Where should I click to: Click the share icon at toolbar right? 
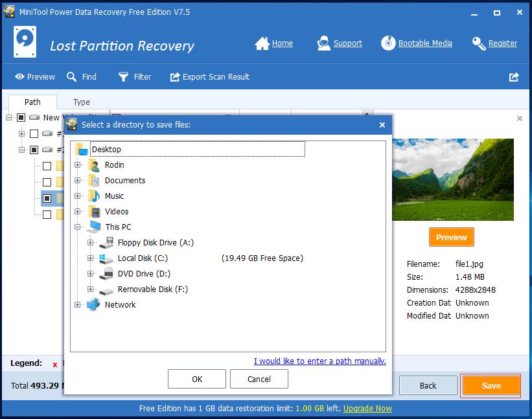pos(514,76)
